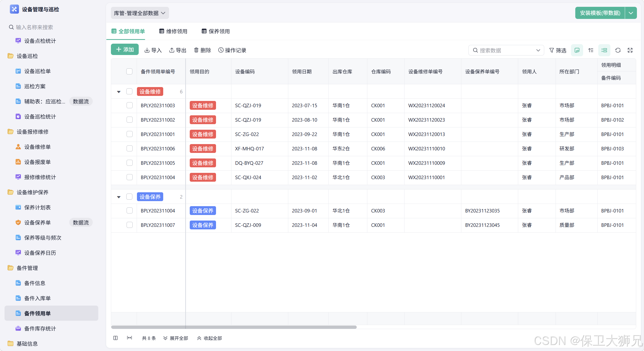Click the app logo icon beside 设备管理与巡检
Image resolution: width=644 pixels, height=351 pixels.
coord(14,9)
